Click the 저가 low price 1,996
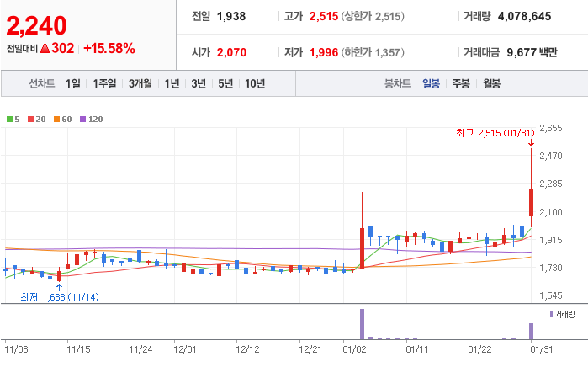Viewport: 588px width, 367px height. pos(324,52)
